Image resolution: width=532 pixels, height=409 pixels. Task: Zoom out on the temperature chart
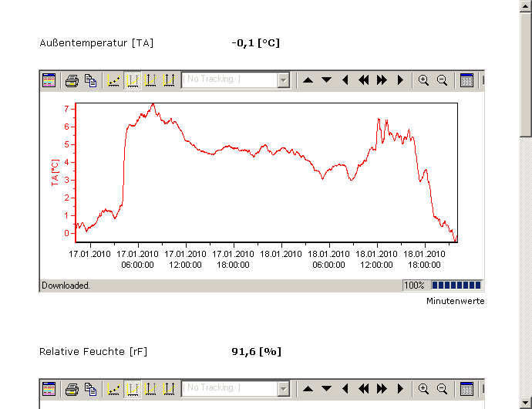coord(442,80)
